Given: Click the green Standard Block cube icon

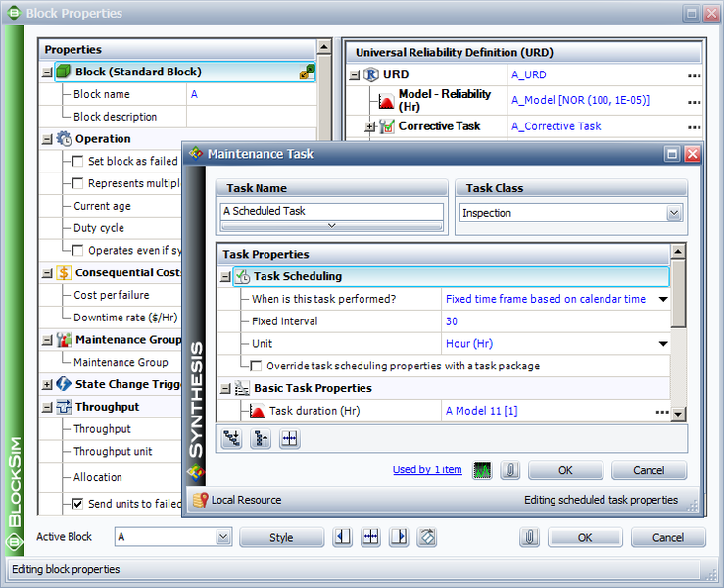Looking at the screenshot, I should tap(64, 73).
